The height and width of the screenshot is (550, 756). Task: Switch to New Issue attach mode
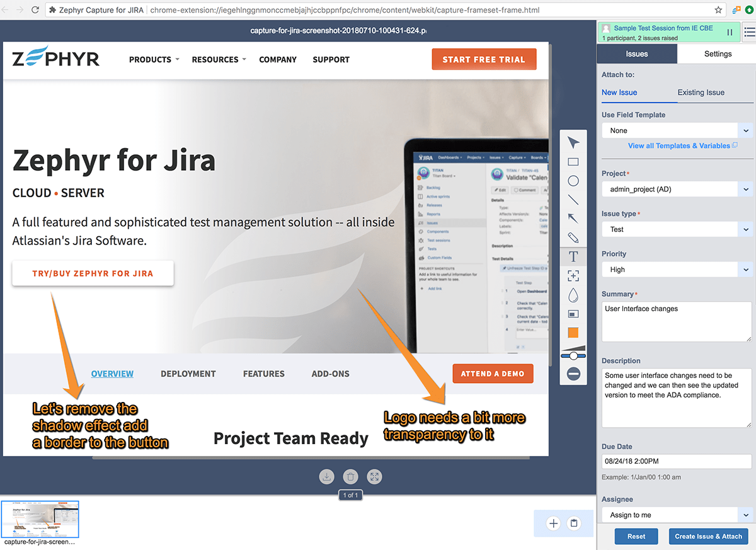(619, 93)
